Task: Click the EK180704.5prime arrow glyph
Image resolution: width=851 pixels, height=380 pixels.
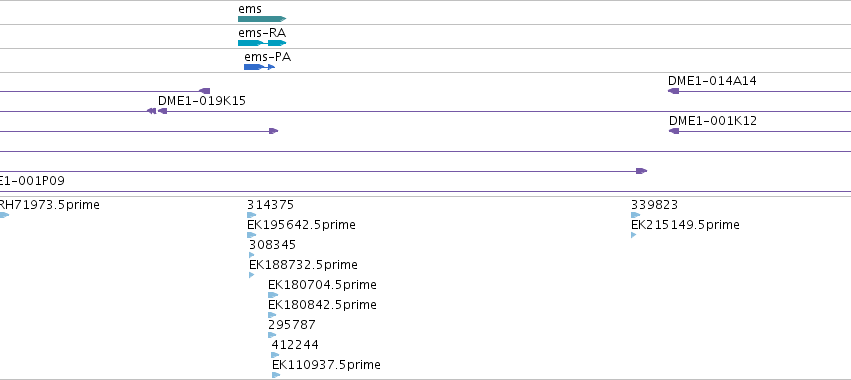Action: (273, 295)
